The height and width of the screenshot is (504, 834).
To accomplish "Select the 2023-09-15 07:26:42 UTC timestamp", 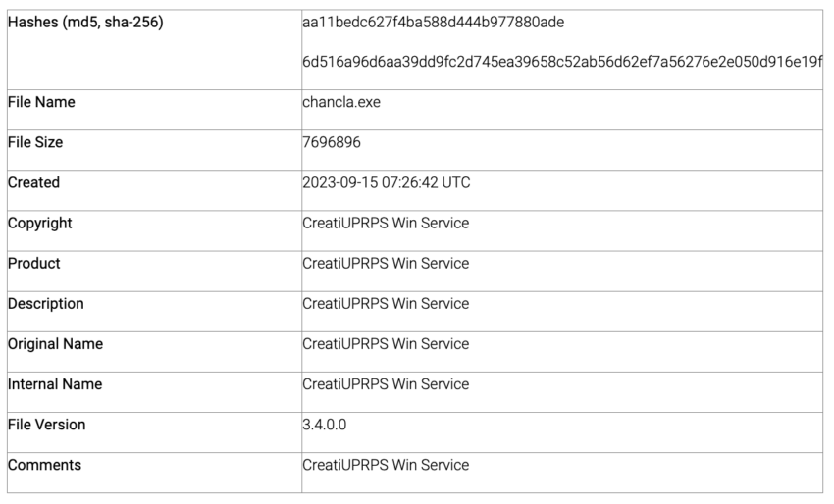I will pos(387,183).
